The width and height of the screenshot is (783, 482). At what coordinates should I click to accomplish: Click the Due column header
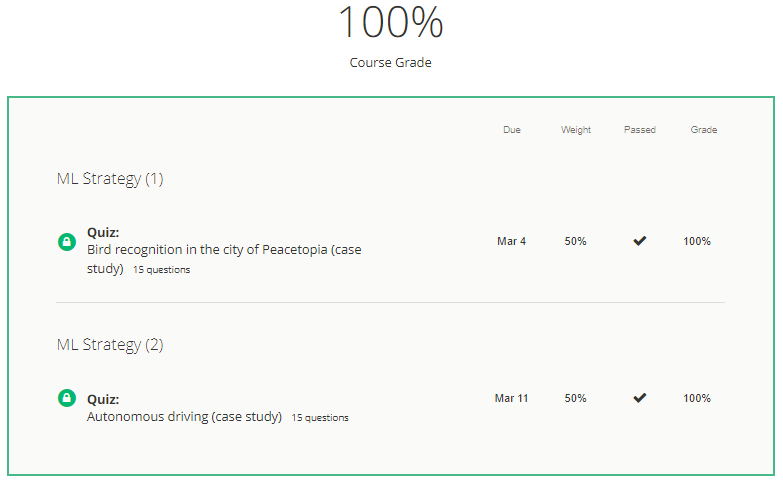(x=512, y=130)
